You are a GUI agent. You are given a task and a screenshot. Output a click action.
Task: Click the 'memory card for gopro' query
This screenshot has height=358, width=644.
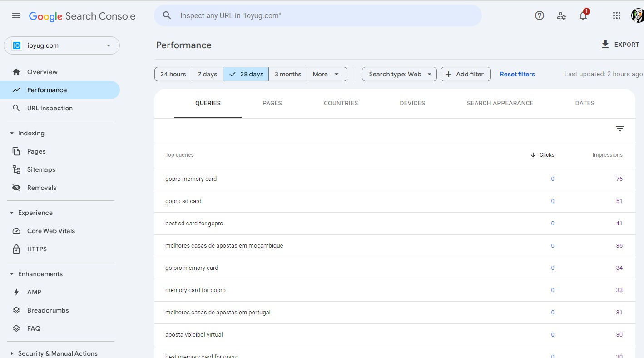[x=195, y=290]
